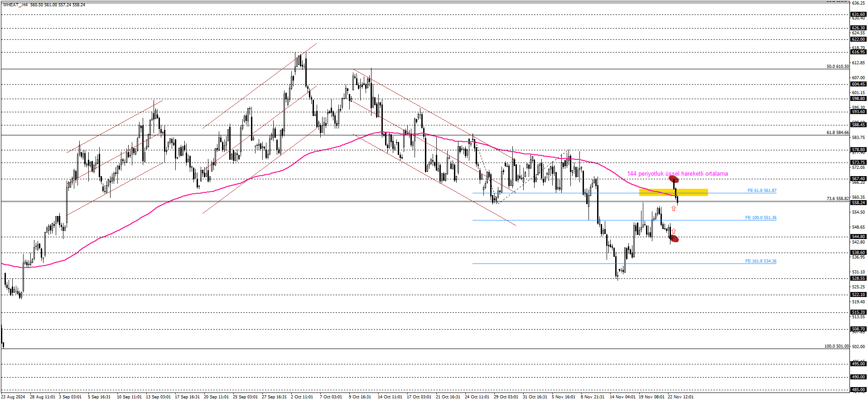Click the 567.40 price level tag
The width and height of the screenshot is (868, 402).
[x=858, y=179]
